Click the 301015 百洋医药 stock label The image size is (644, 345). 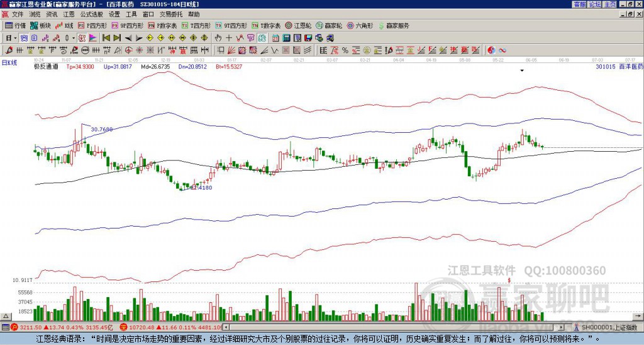point(619,66)
